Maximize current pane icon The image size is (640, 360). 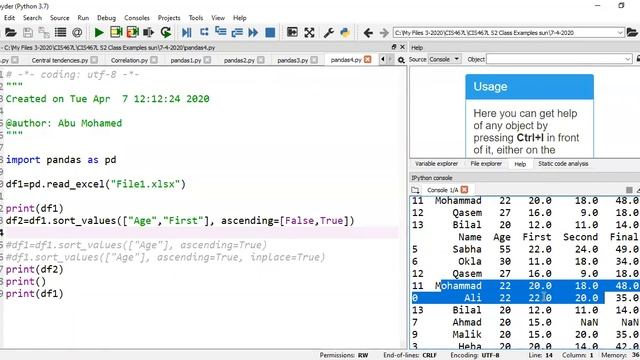tap(292, 32)
